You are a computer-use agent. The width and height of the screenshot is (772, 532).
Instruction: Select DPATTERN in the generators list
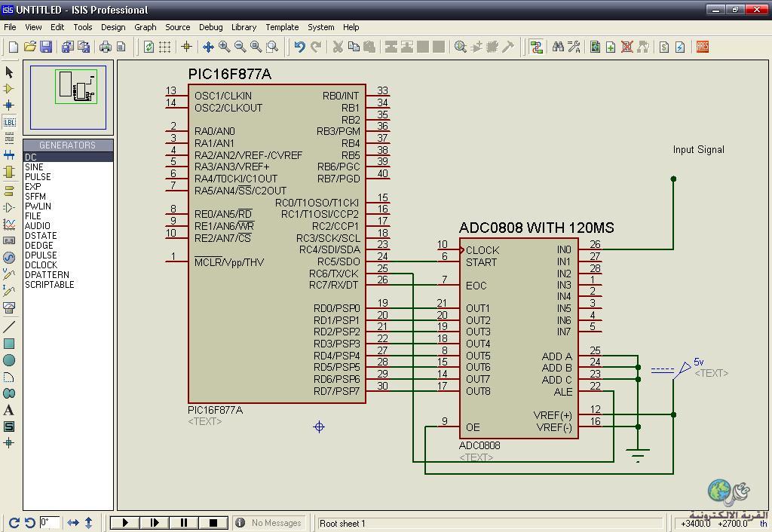point(69,274)
